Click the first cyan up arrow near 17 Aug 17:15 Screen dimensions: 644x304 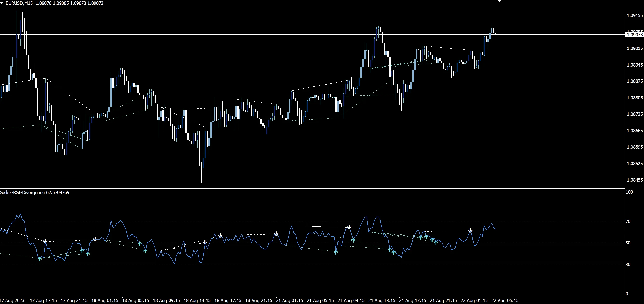(x=39, y=259)
